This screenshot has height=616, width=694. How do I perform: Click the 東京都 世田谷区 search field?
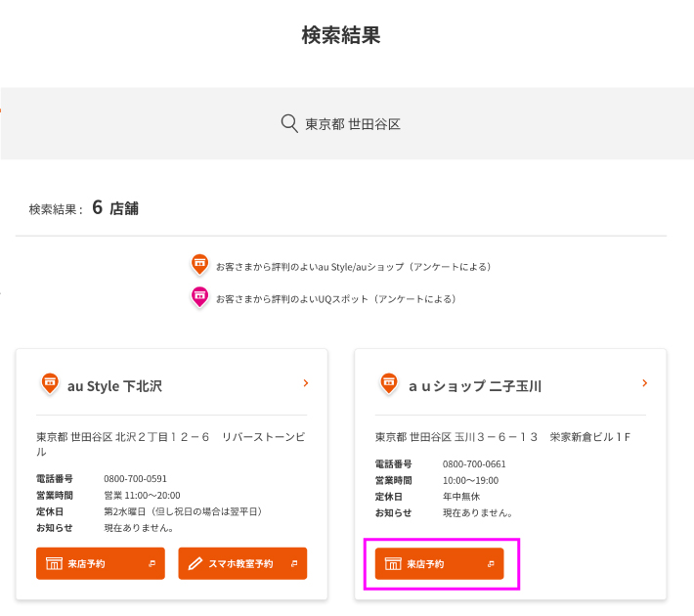click(347, 123)
